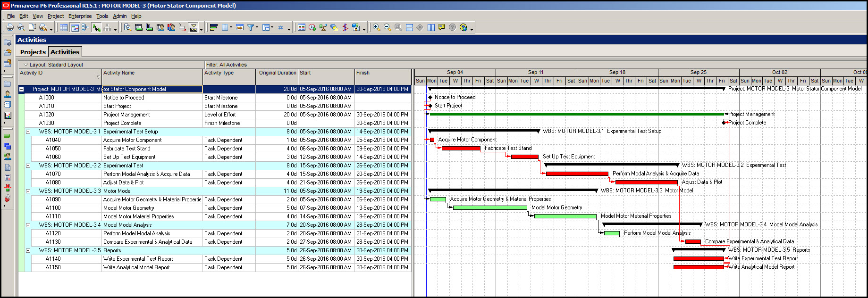Switch to Activity Network view icon

pyautogui.click(x=85, y=27)
